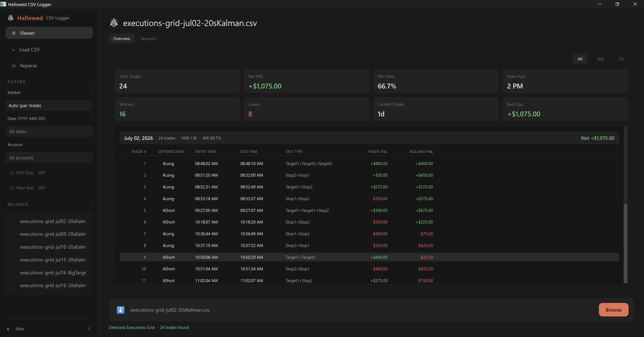Click the ENTRY TIME column header
The height and width of the screenshot is (337, 644).
coord(205,152)
